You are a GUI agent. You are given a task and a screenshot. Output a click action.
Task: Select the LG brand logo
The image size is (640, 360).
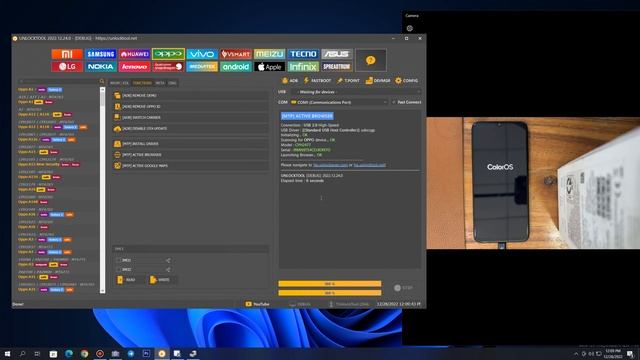point(67,67)
